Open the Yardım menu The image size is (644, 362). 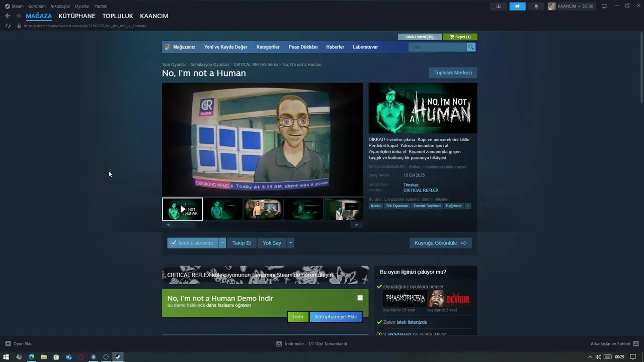101,6
